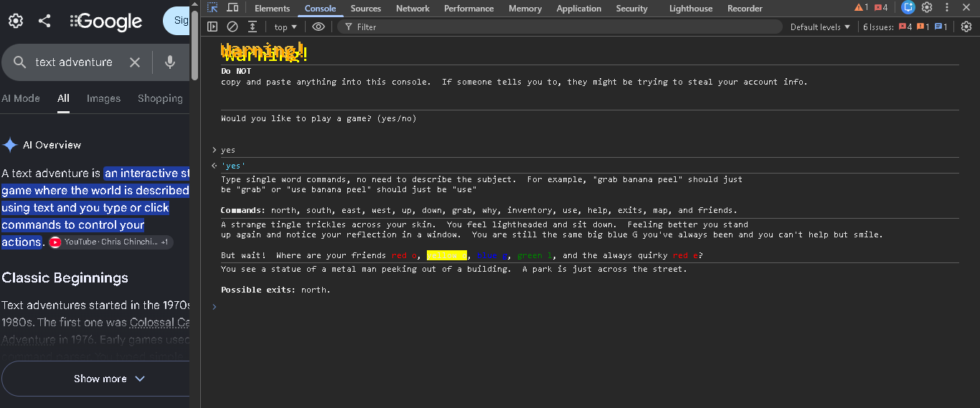980x408 pixels.
Task: Select the Console tab
Action: pos(320,9)
